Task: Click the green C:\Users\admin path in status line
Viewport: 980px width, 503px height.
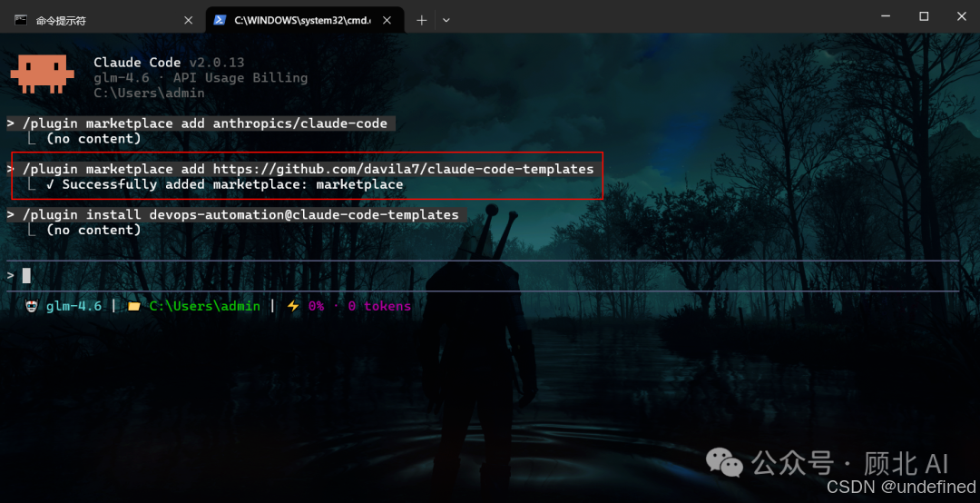Action: point(204,306)
